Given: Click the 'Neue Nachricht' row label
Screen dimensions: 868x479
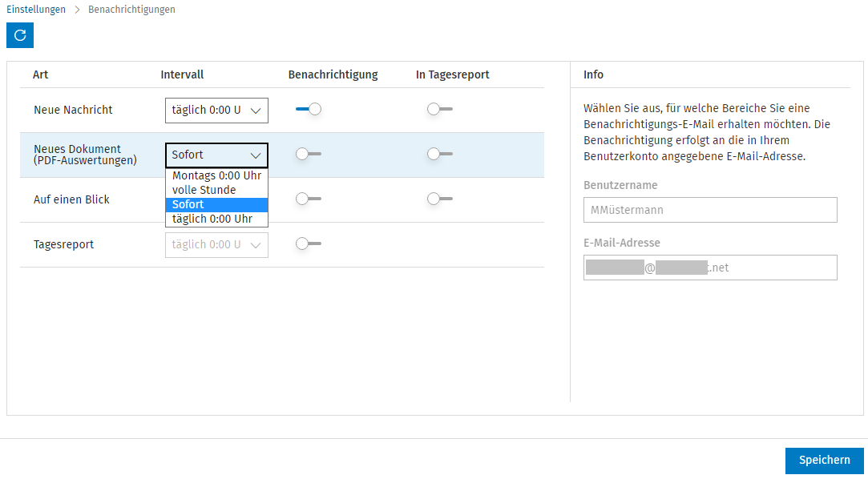Looking at the screenshot, I should pyautogui.click(x=73, y=110).
